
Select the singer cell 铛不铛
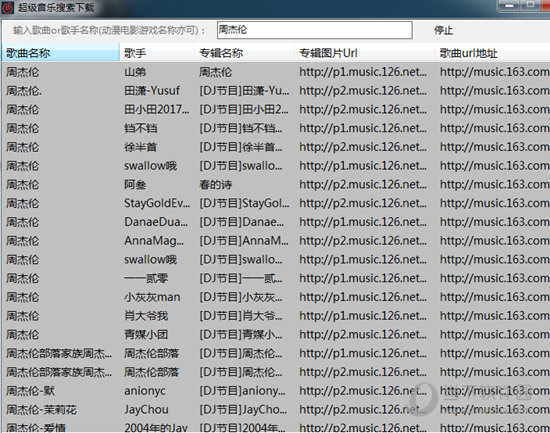coord(140,128)
